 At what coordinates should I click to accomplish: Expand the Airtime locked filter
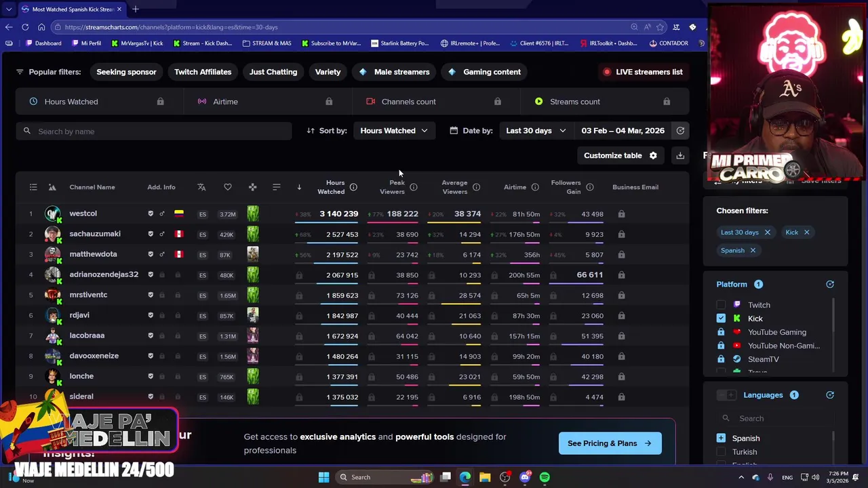coord(267,102)
